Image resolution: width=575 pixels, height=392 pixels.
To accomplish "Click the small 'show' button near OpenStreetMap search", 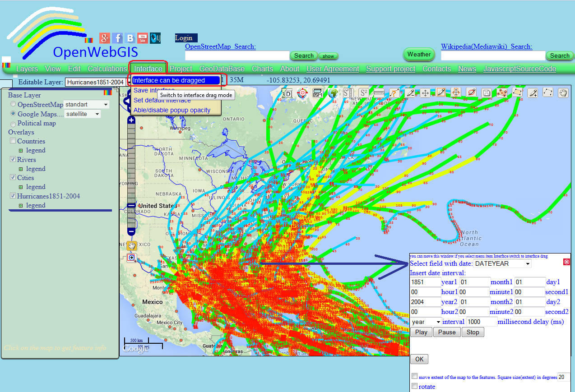I will coord(329,56).
